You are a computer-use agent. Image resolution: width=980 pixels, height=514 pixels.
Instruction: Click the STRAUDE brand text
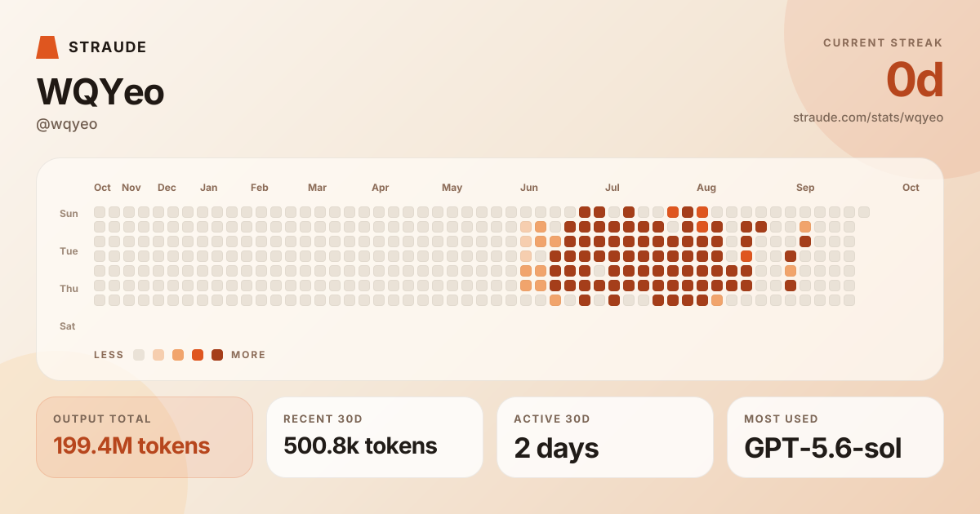coord(108,47)
